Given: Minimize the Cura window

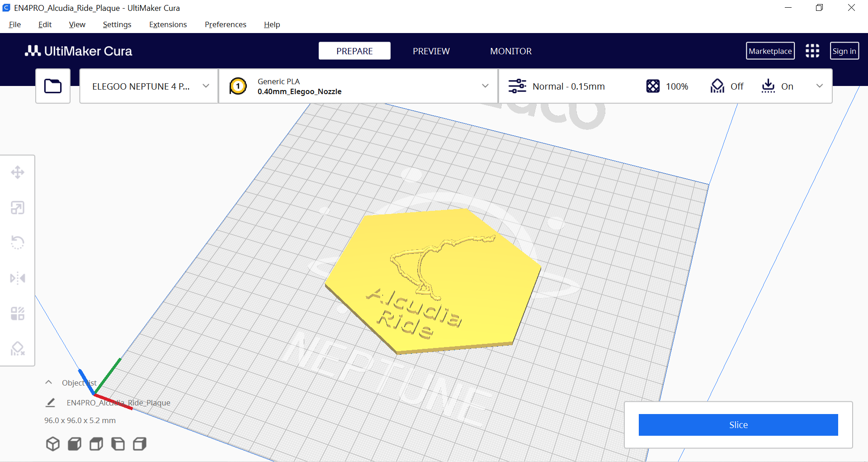Looking at the screenshot, I should (x=788, y=8).
